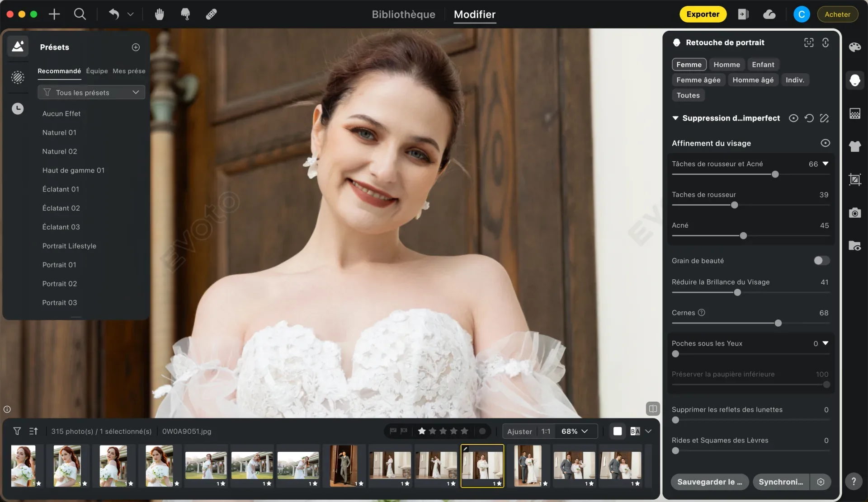Toggle Suppression d'imperfections visibility eye

click(x=793, y=118)
